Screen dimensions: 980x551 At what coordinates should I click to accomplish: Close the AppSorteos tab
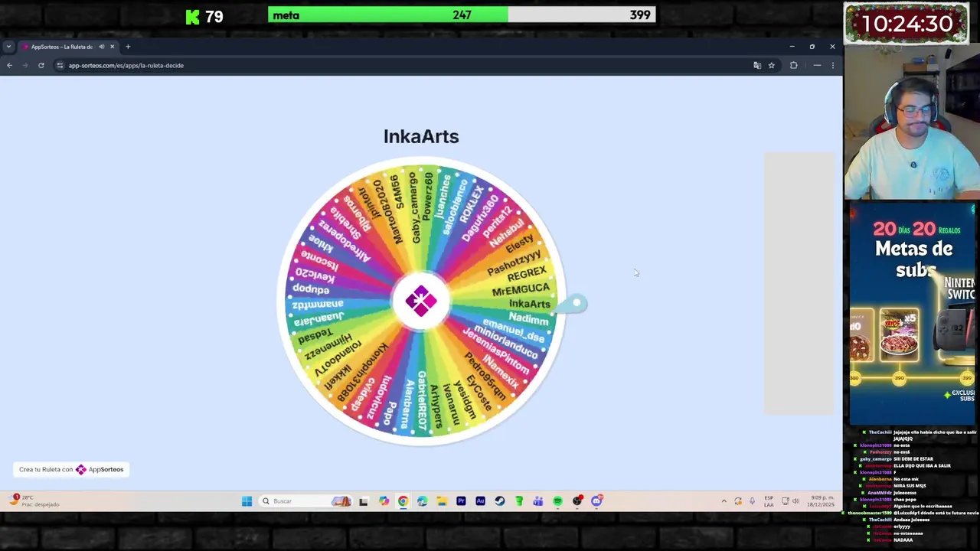112,47
